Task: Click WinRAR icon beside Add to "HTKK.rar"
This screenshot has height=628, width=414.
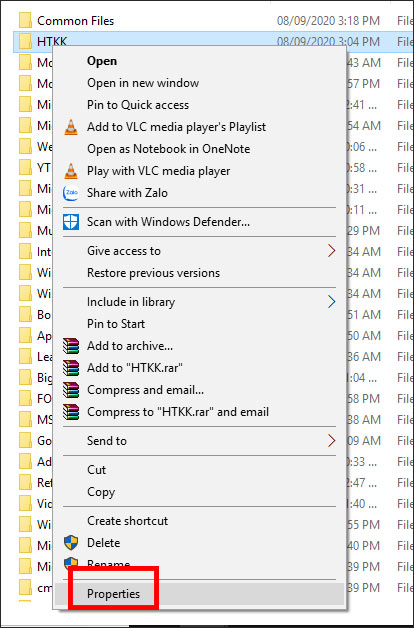Action: (x=71, y=368)
